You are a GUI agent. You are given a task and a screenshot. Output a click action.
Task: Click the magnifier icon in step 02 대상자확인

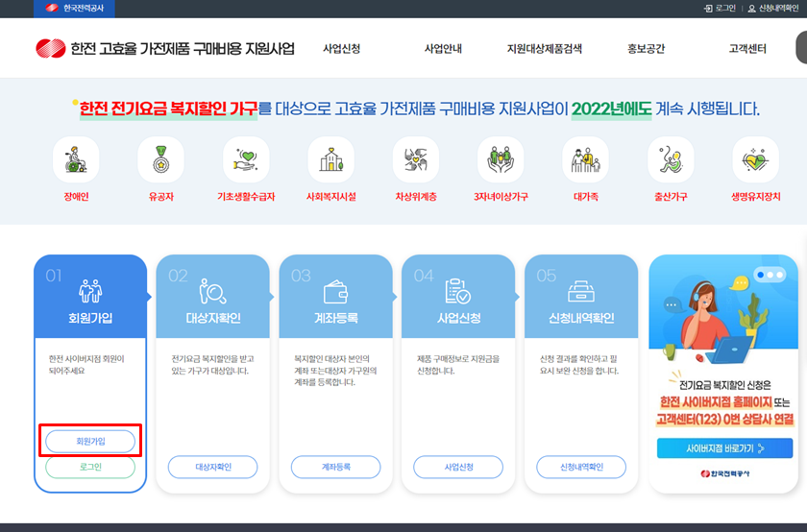coord(212,291)
